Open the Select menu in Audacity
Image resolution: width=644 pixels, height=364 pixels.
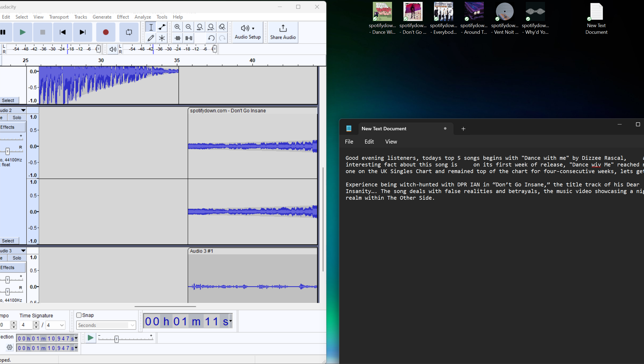tap(22, 17)
